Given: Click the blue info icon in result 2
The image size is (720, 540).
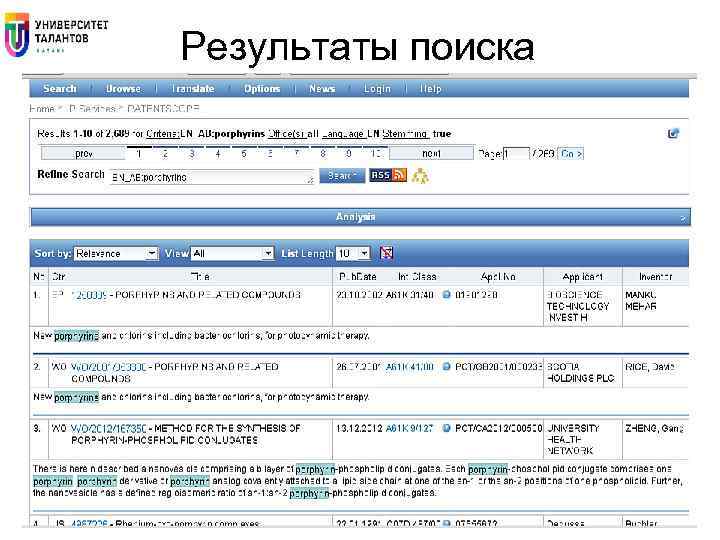Looking at the screenshot, I should (446, 367).
